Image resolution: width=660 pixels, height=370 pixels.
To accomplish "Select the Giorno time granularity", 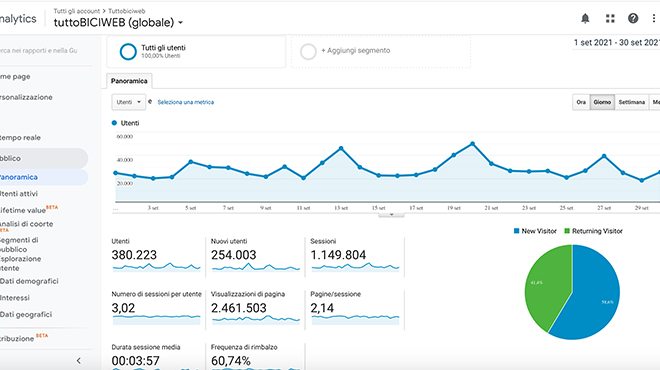I will (x=602, y=102).
